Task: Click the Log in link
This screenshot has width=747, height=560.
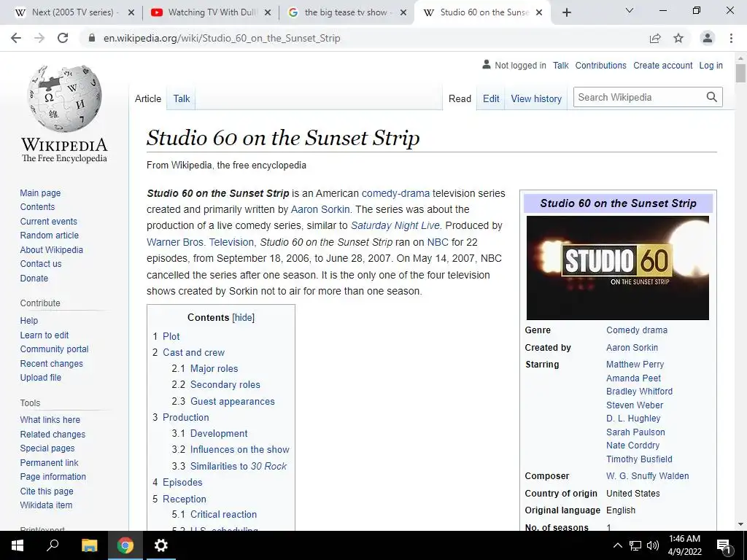Action: 711,66
